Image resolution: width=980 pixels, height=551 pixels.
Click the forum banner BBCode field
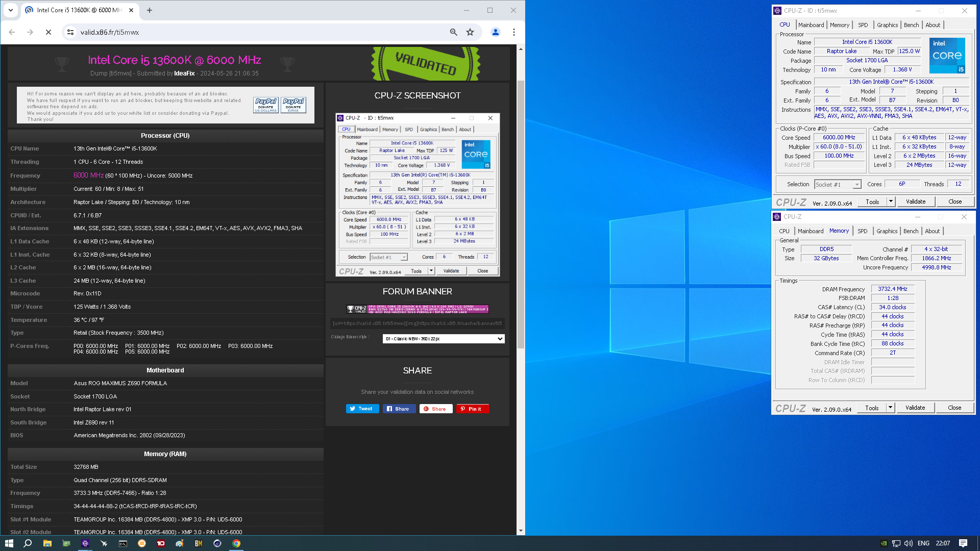click(418, 323)
